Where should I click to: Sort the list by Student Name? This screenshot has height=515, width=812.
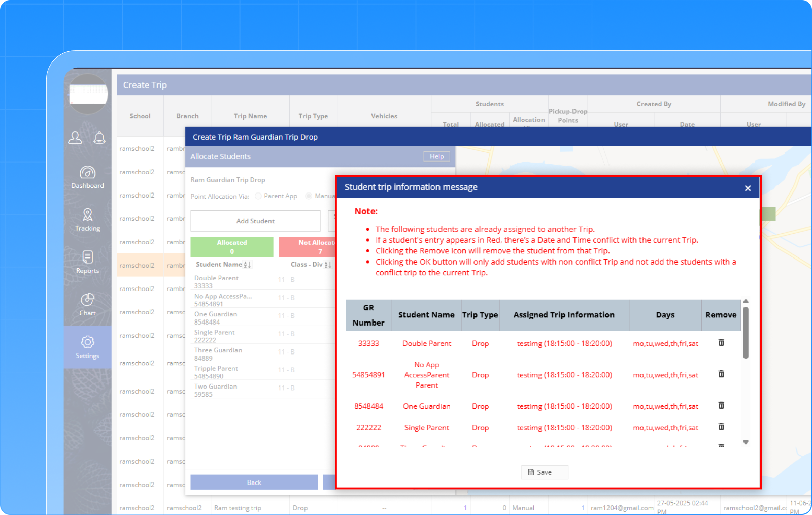(248, 265)
